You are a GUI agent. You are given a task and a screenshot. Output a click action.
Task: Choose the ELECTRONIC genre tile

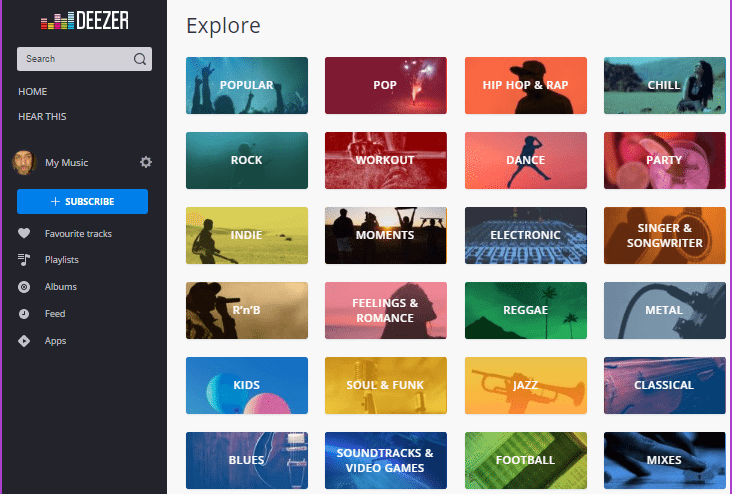pyautogui.click(x=526, y=235)
